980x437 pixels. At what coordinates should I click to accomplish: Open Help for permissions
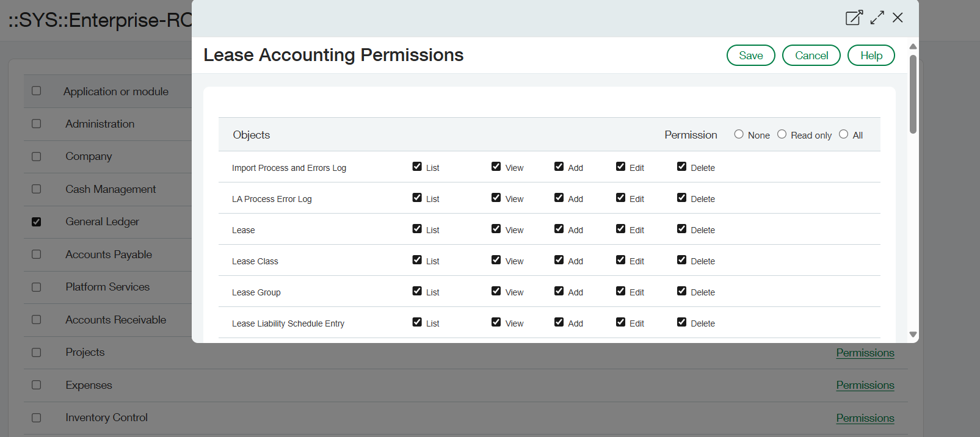point(871,56)
